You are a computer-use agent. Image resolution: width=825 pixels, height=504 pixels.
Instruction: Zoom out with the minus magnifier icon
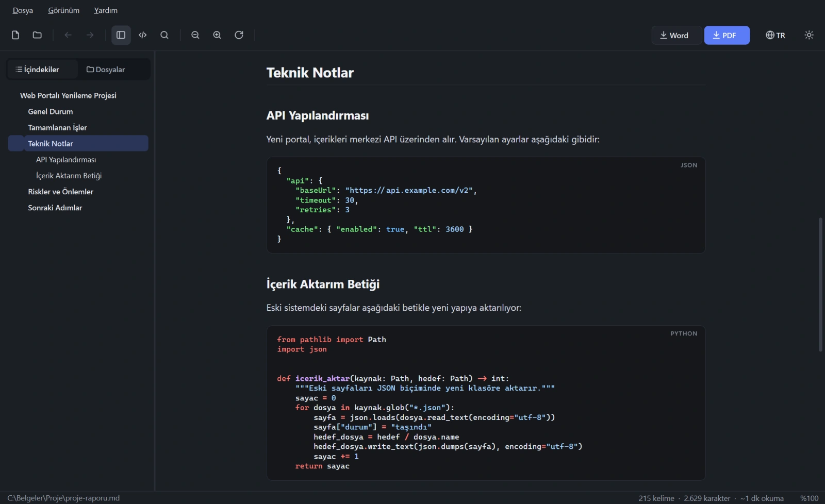(195, 35)
